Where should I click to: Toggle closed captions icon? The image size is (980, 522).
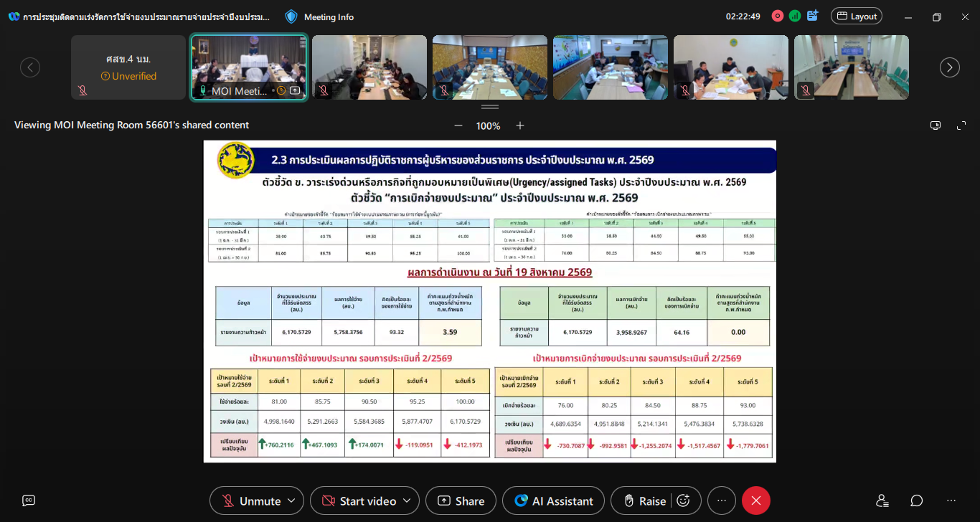coord(29,500)
